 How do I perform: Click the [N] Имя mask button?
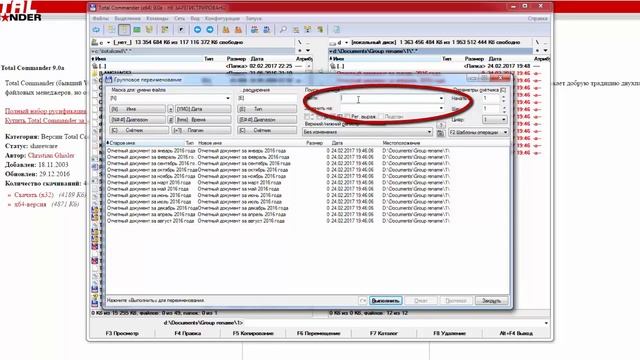click(x=138, y=109)
